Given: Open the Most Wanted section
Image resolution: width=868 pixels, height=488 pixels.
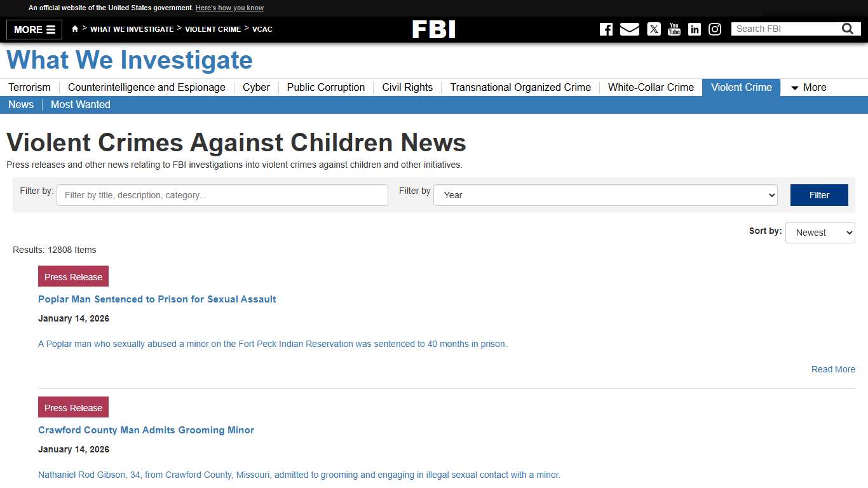Looking at the screenshot, I should (x=80, y=104).
